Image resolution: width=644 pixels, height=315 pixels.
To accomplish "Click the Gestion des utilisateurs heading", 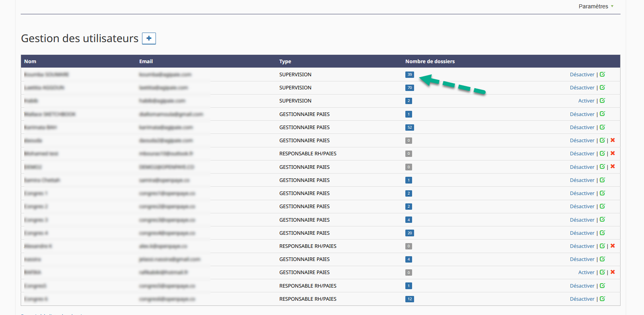I will coord(80,39).
